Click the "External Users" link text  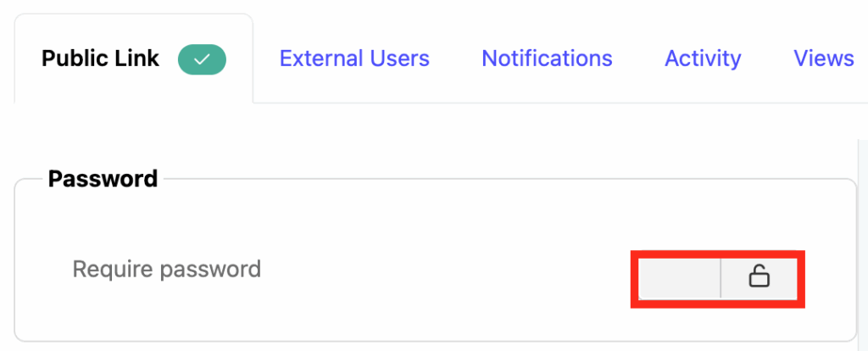tap(354, 58)
